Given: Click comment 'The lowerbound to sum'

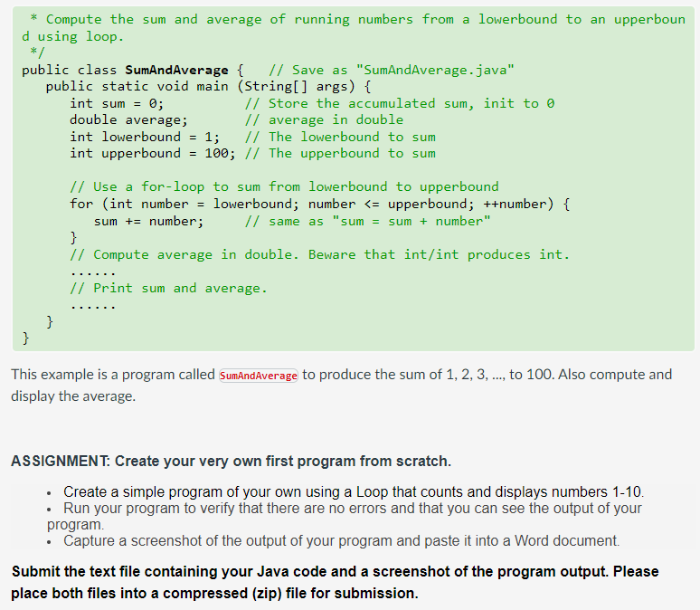Looking at the screenshot, I should [340, 137].
